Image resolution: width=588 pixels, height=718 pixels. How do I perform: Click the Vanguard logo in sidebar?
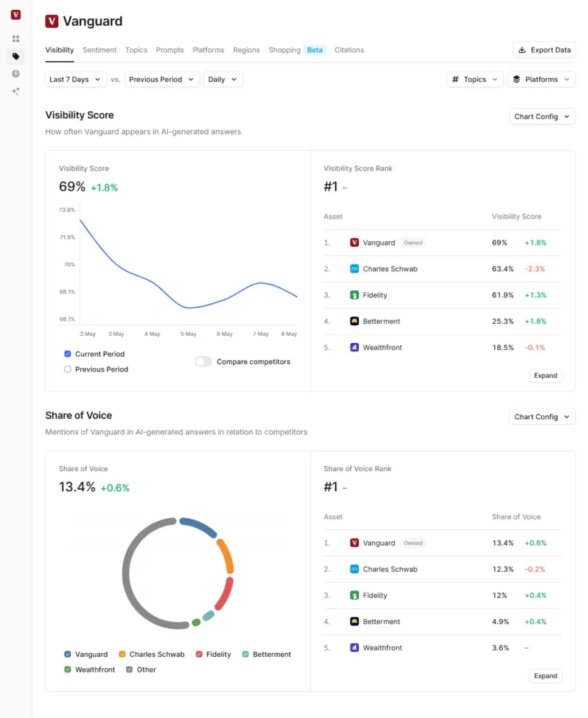point(15,15)
